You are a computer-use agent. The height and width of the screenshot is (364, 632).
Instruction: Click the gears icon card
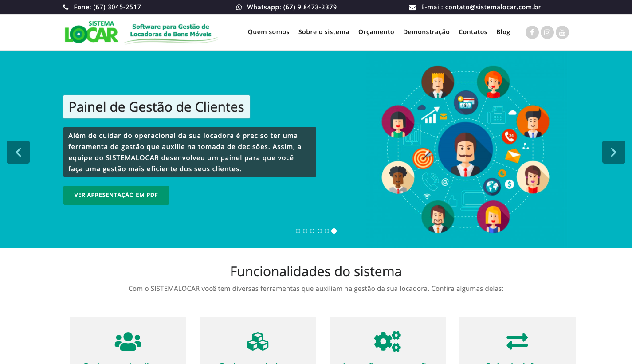click(x=388, y=341)
